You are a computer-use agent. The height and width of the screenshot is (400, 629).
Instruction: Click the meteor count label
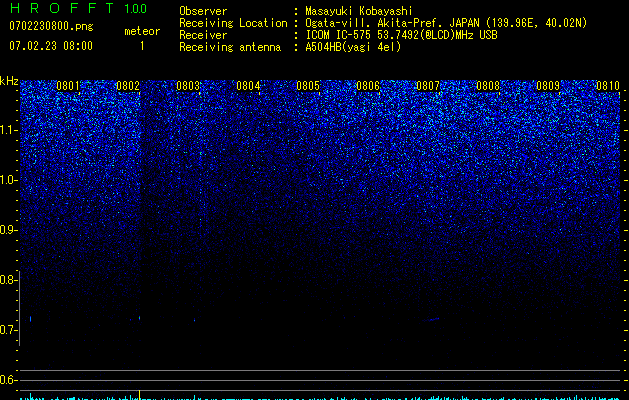click(x=142, y=31)
